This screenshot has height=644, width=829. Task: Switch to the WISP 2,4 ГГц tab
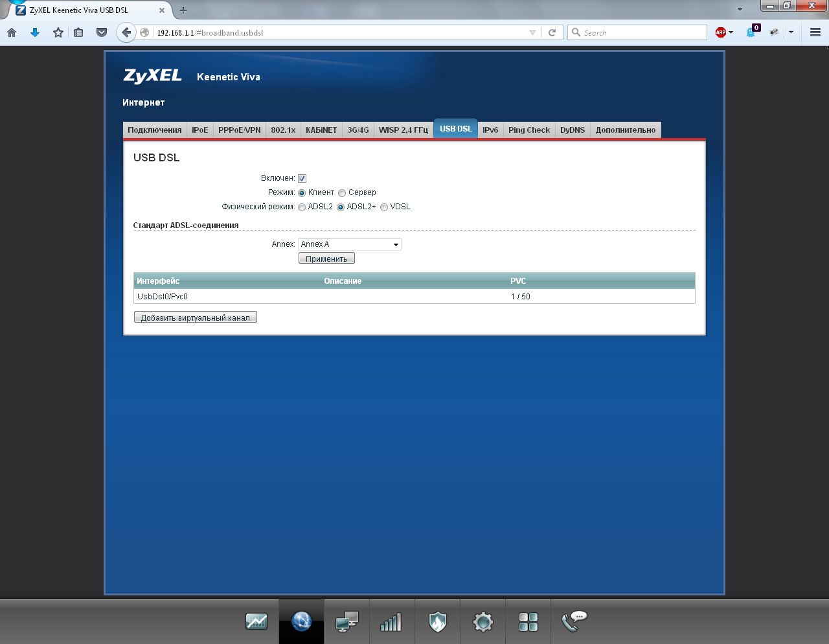point(403,130)
